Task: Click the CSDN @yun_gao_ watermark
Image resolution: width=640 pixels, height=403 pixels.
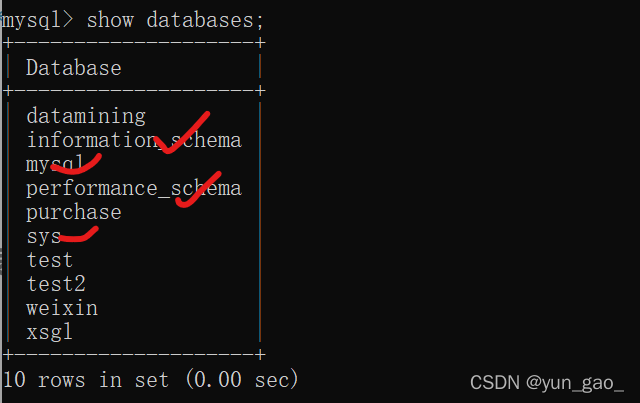Action: [x=547, y=383]
